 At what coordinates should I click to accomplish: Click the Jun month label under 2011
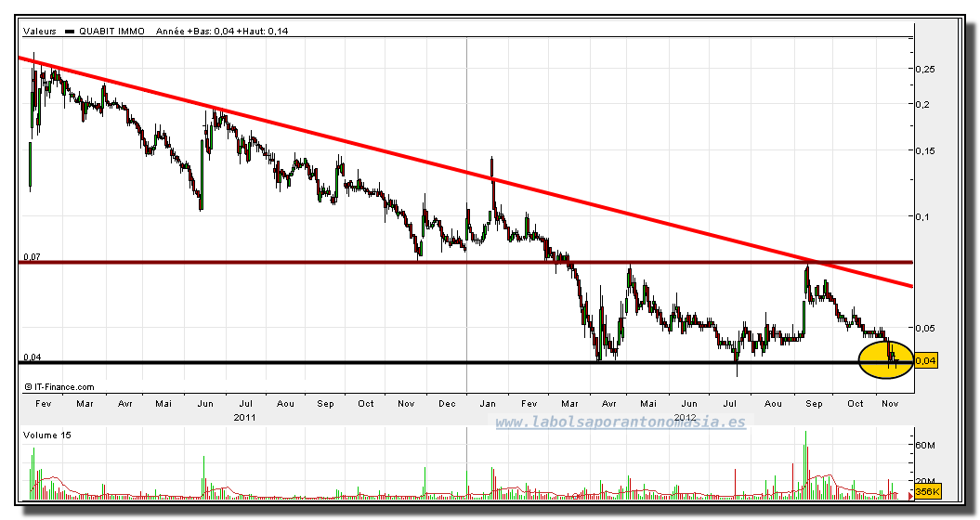click(x=205, y=404)
